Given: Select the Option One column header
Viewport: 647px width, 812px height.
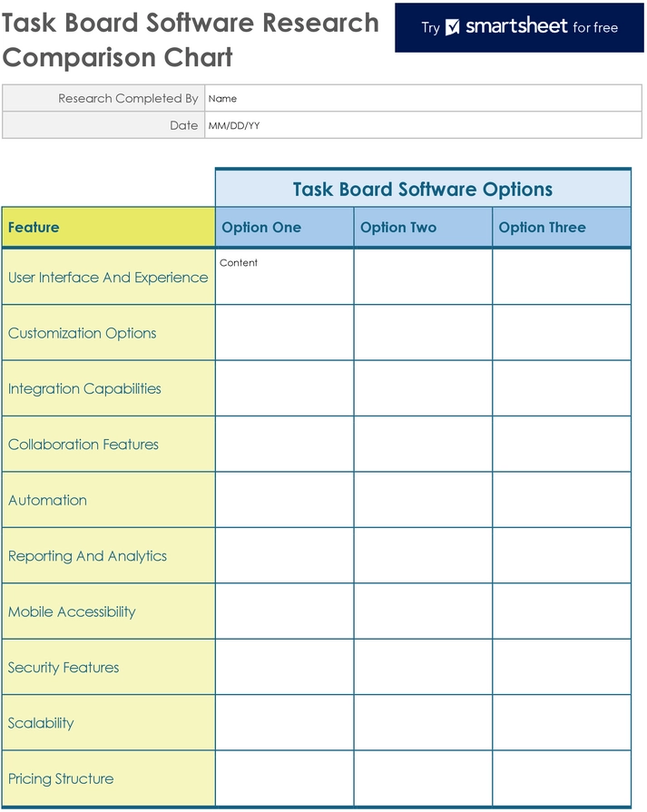Looking at the screenshot, I should pyautogui.click(x=285, y=228).
